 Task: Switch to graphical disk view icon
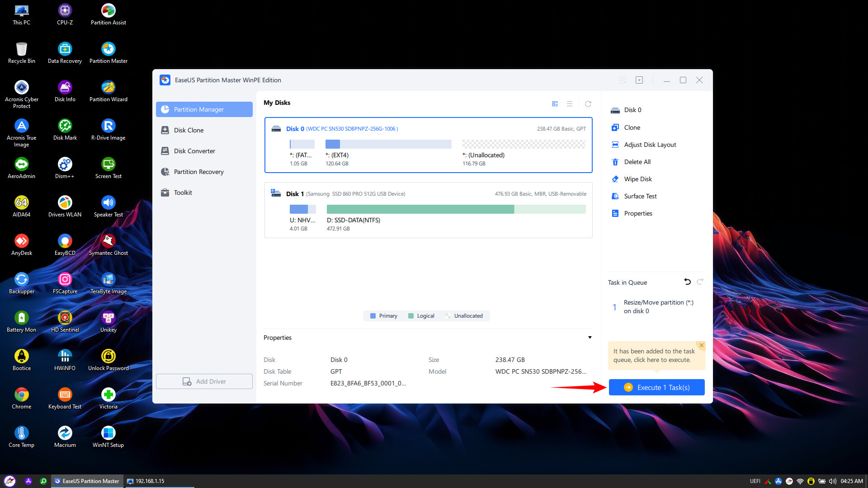[x=555, y=104]
